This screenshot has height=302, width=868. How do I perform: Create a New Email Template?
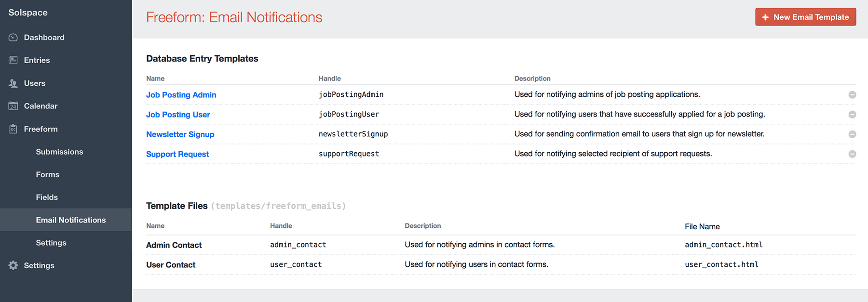805,17
